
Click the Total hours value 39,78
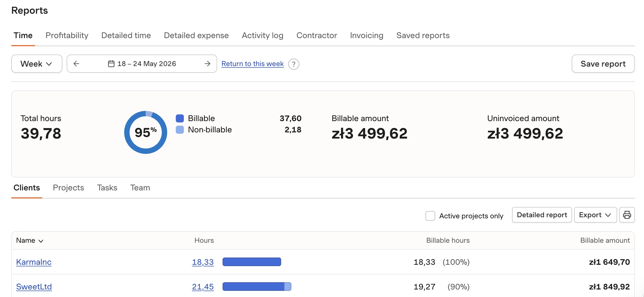click(x=41, y=133)
